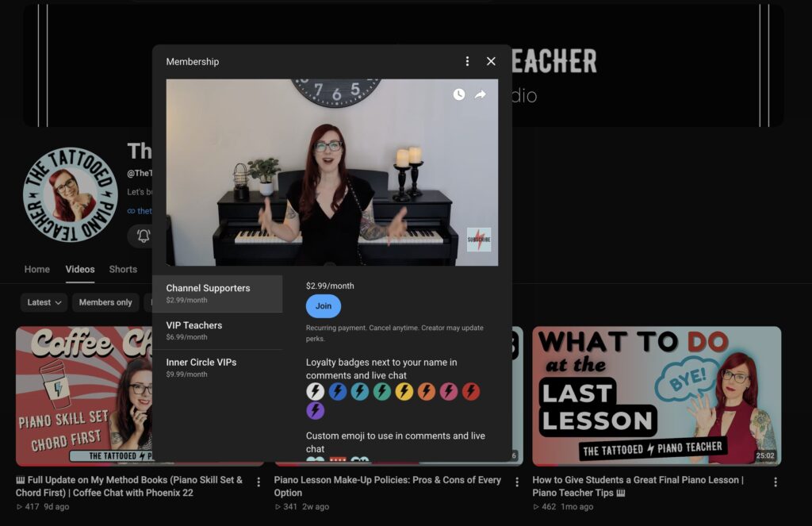
Task: Open Piano Lesson Make-Up Policies video title
Action: click(387, 486)
